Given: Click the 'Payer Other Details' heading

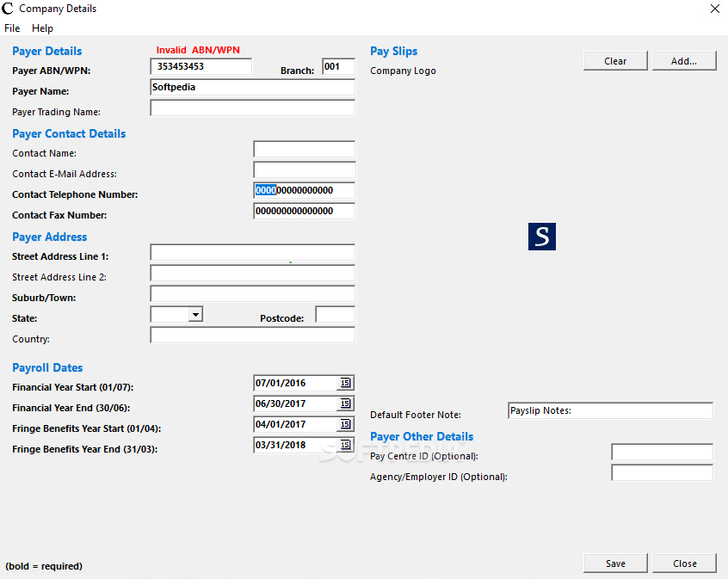Looking at the screenshot, I should click(x=422, y=436).
